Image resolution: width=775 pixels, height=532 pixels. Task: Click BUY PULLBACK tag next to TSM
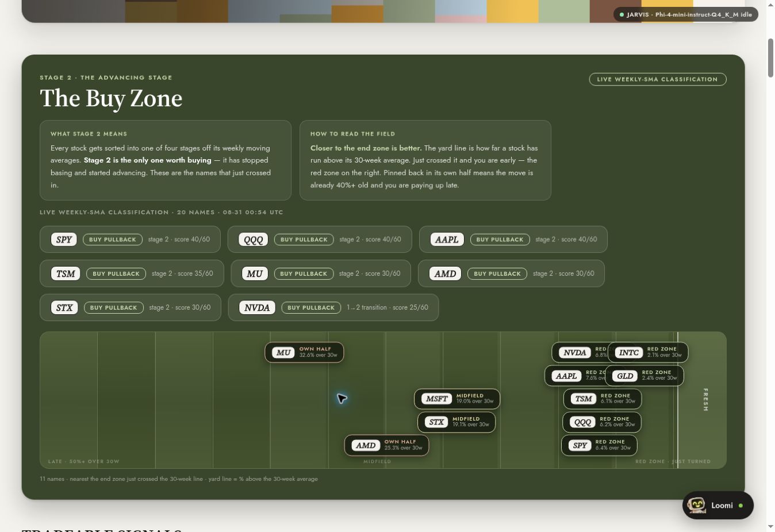click(116, 273)
